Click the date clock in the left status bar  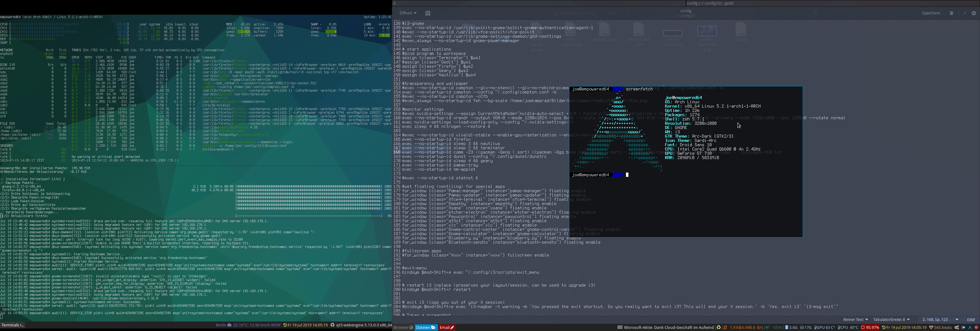click(306, 325)
